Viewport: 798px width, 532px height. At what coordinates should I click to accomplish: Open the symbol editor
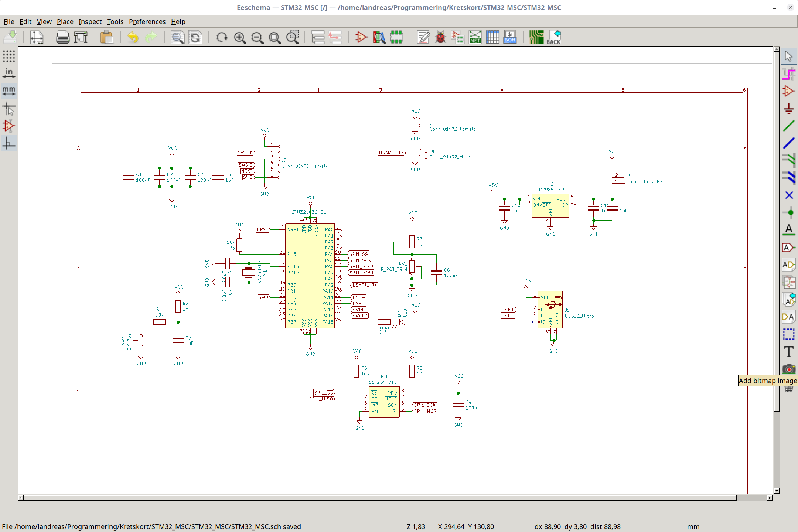(361, 37)
